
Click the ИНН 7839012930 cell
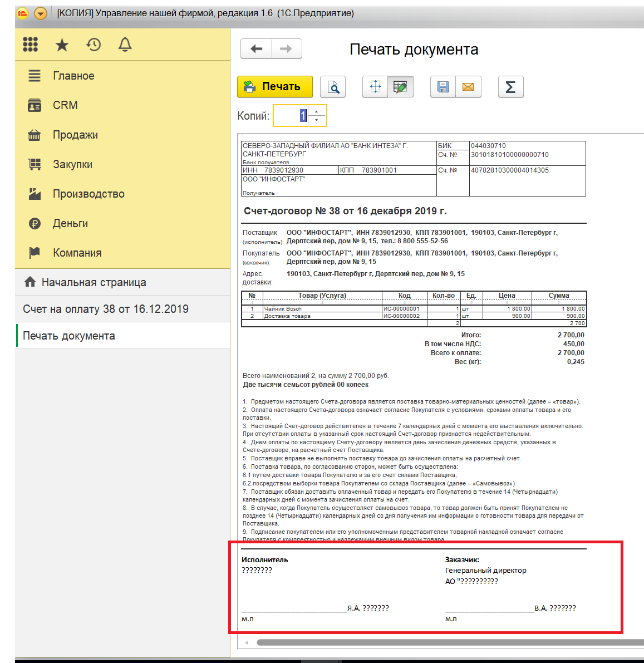pos(289,170)
